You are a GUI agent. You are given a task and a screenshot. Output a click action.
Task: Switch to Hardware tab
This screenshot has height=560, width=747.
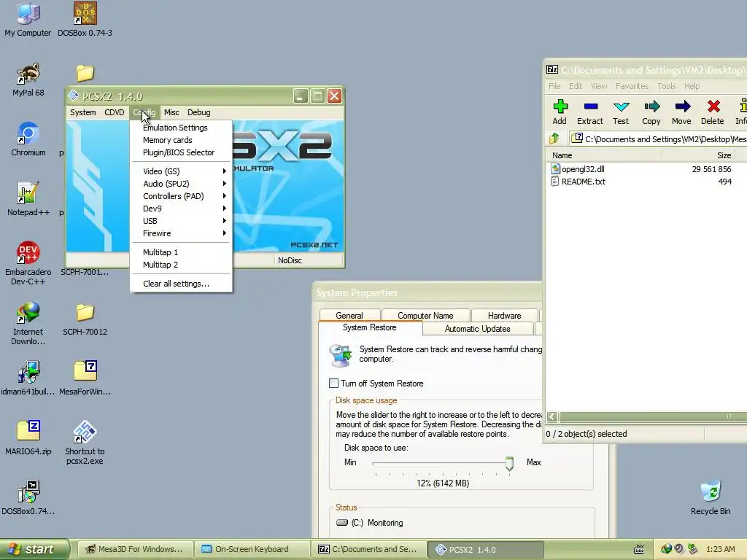coord(505,315)
